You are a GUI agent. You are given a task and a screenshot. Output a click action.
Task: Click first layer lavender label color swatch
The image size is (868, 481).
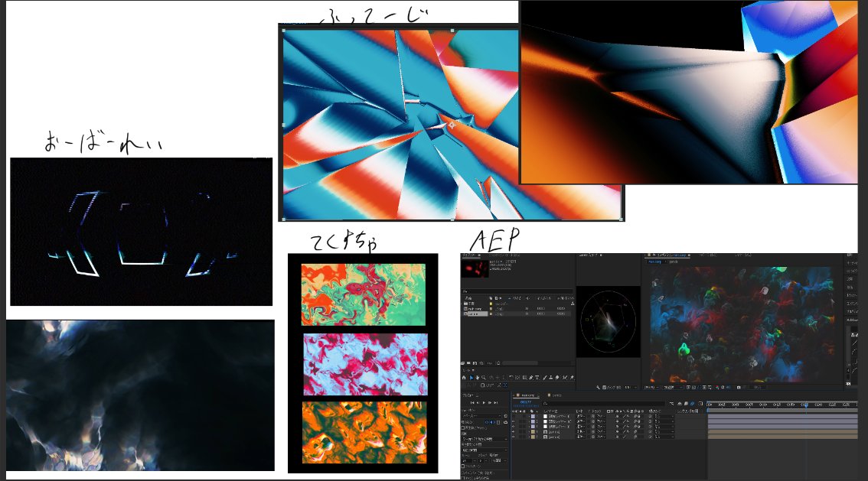coord(533,416)
